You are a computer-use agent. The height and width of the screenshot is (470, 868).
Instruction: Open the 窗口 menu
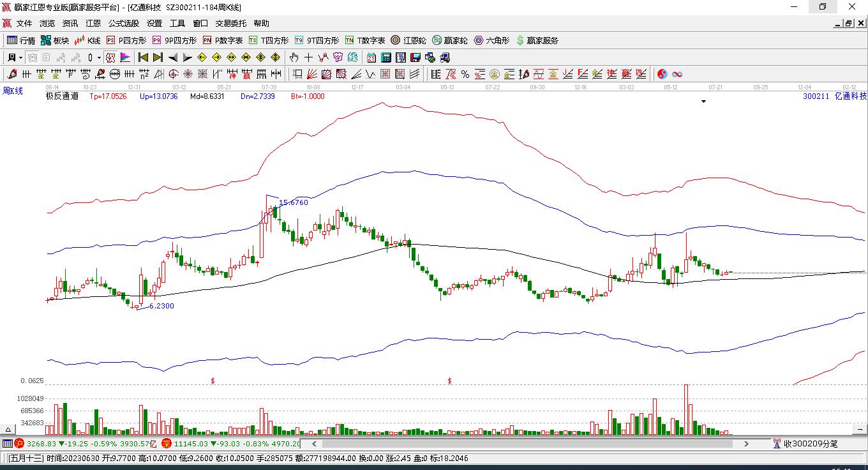tap(200, 24)
